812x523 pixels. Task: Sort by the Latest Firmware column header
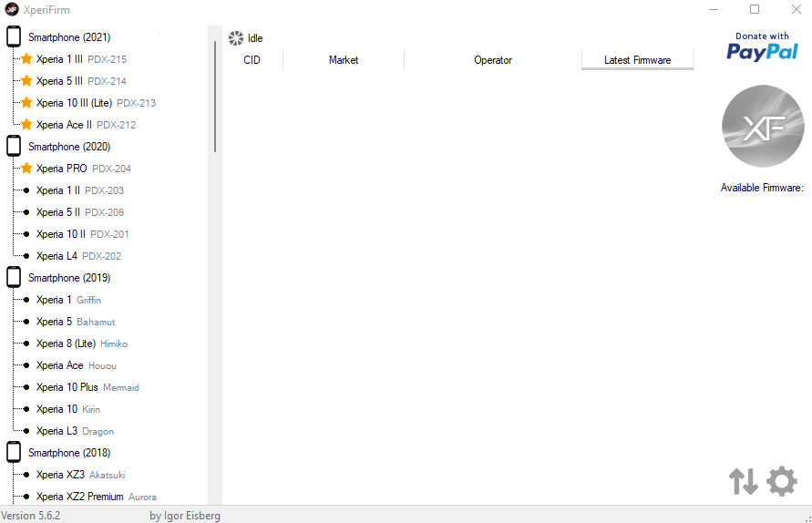[x=638, y=60]
